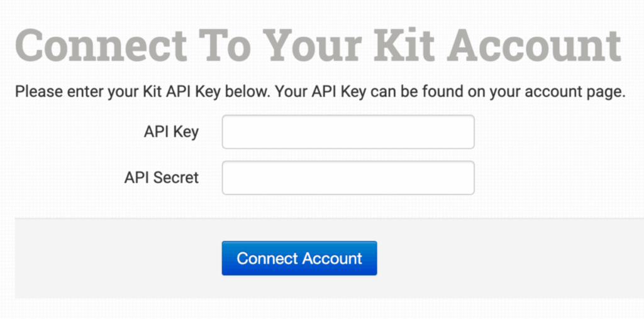Viewport: 644px width, 319px height.
Task: Click the word "Your" in the heading
Action: (311, 45)
